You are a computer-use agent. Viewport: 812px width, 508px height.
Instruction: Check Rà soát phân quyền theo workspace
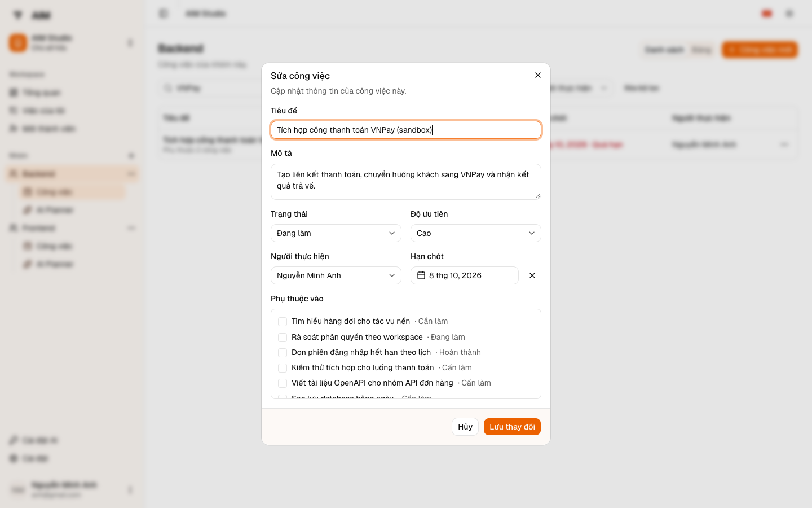coord(283,338)
